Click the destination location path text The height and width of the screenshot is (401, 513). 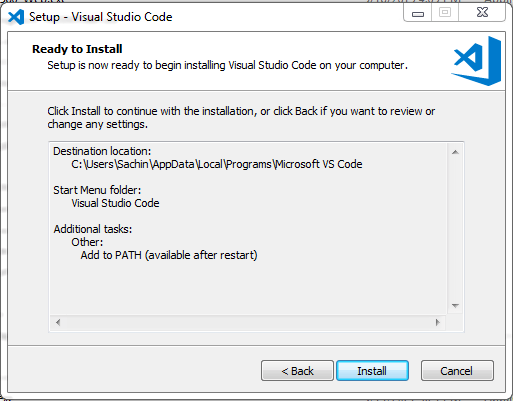tap(217, 164)
